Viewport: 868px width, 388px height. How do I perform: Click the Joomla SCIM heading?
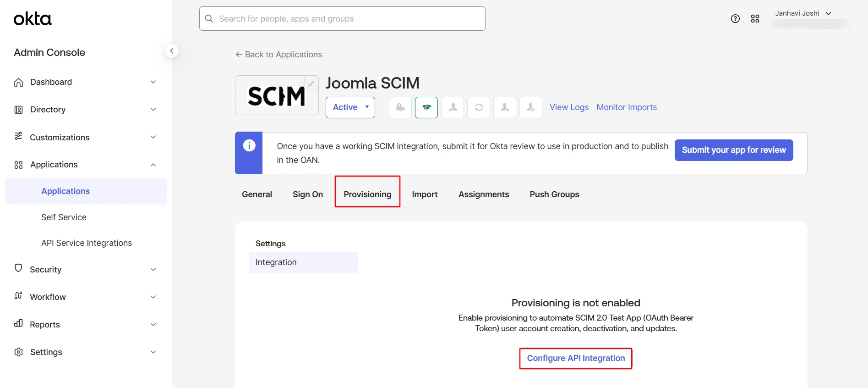click(372, 83)
